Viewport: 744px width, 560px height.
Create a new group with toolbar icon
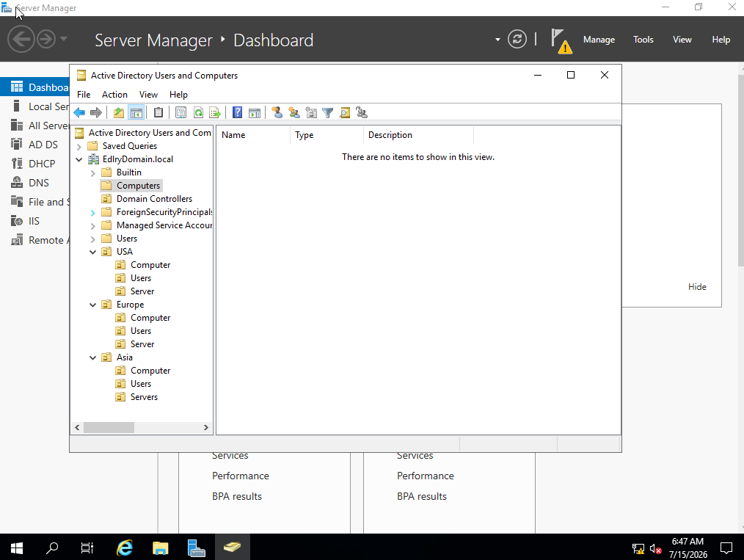point(294,112)
